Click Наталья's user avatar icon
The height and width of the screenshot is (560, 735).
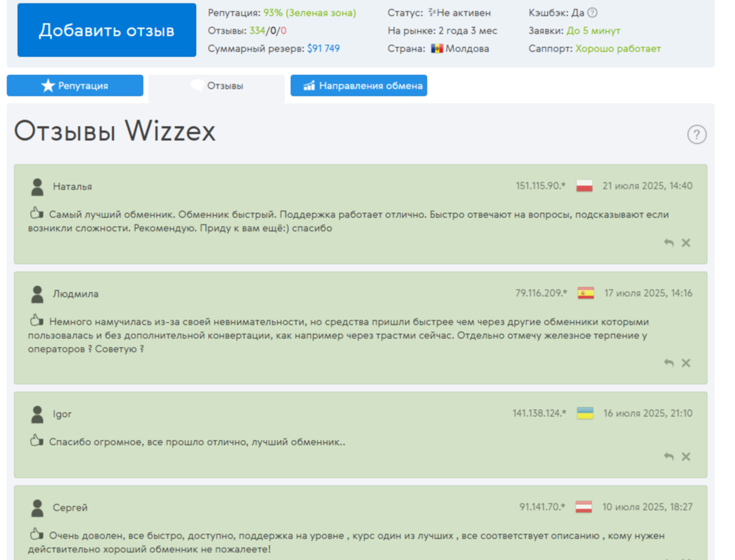tap(37, 187)
